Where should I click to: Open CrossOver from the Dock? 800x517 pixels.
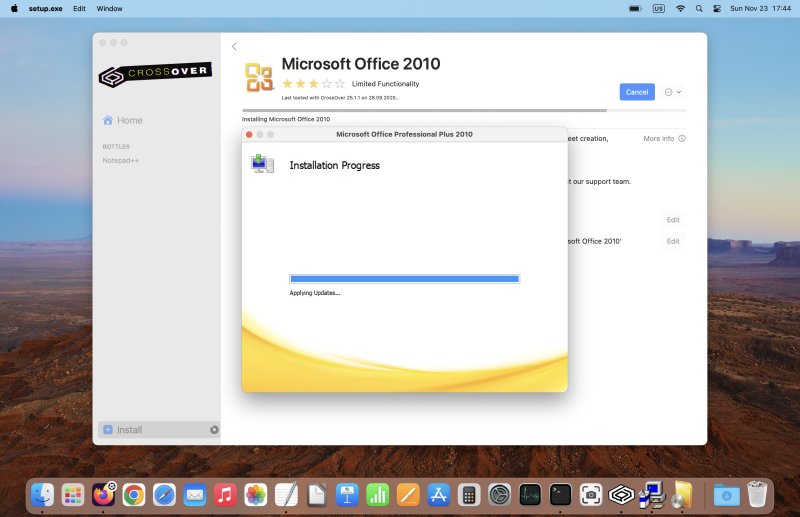(x=621, y=494)
